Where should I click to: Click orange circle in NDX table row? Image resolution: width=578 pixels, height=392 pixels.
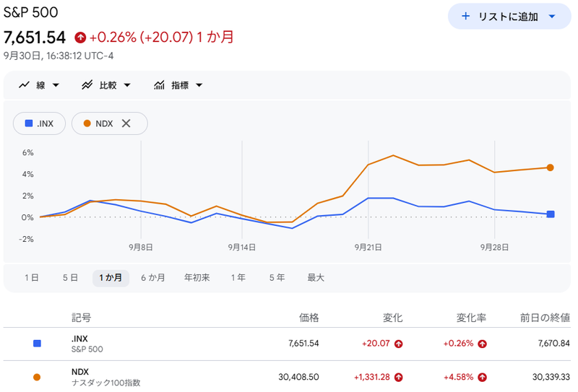click(x=37, y=378)
